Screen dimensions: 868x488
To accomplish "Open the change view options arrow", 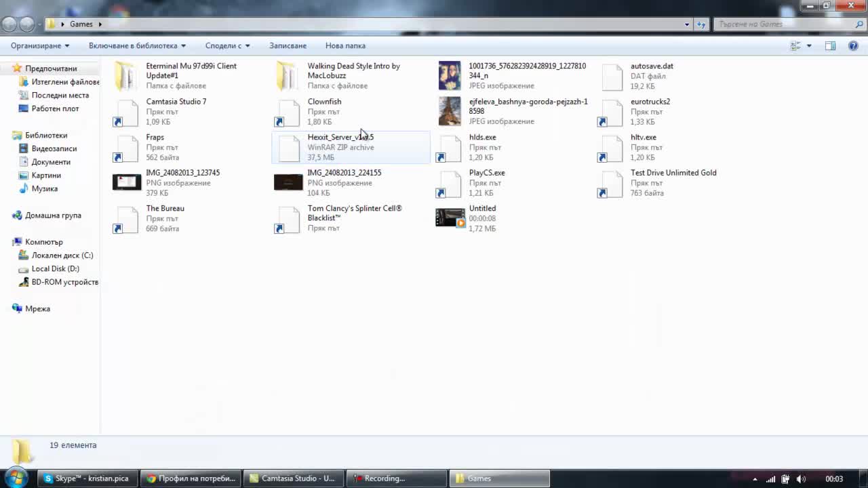I will click(x=809, y=46).
